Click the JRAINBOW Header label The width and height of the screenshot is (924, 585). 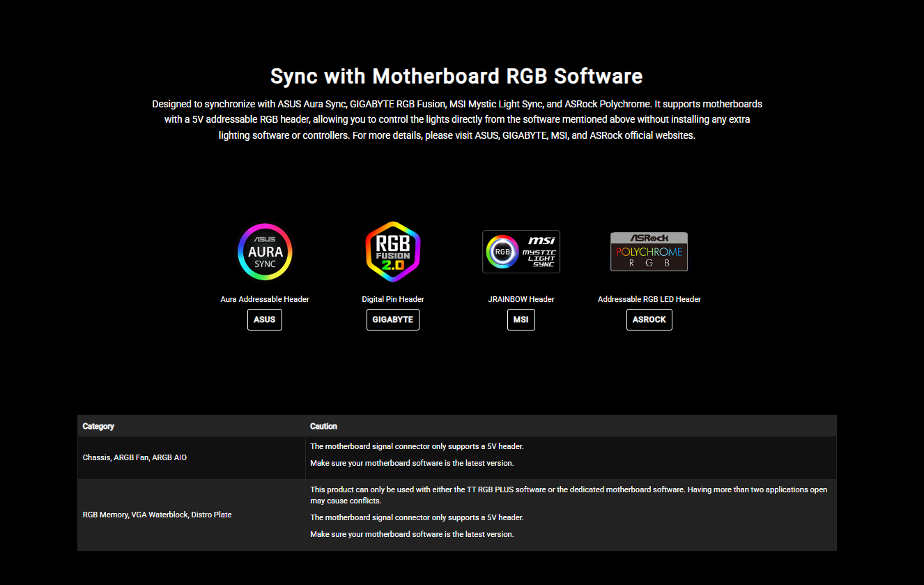pyautogui.click(x=521, y=299)
